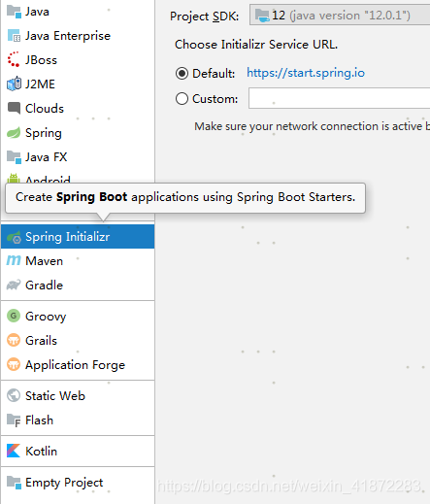Image resolution: width=430 pixels, height=504 pixels.
Task: Select Kotlin project type
Action: tap(78, 451)
